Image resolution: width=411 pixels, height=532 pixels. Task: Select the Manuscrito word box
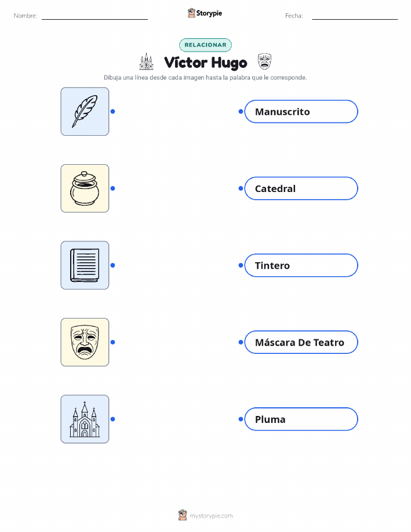(x=301, y=111)
